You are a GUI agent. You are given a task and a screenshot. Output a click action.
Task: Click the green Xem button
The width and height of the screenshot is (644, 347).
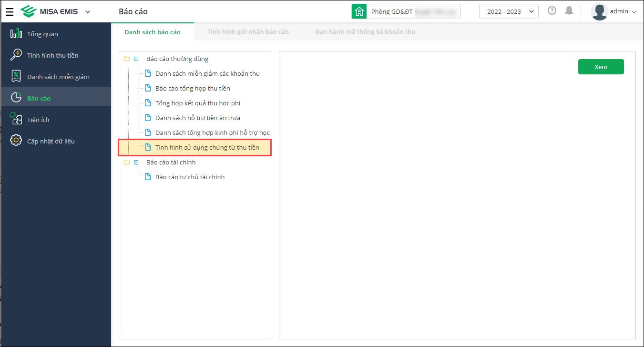(601, 67)
